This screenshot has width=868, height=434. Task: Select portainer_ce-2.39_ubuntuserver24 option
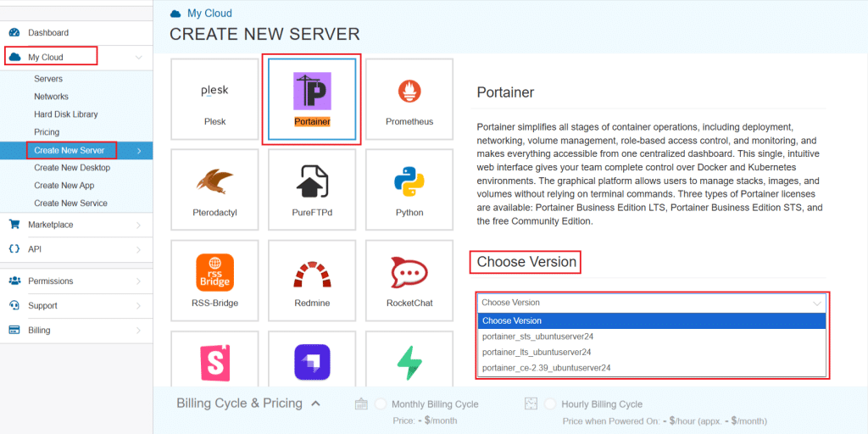[652, 368]
